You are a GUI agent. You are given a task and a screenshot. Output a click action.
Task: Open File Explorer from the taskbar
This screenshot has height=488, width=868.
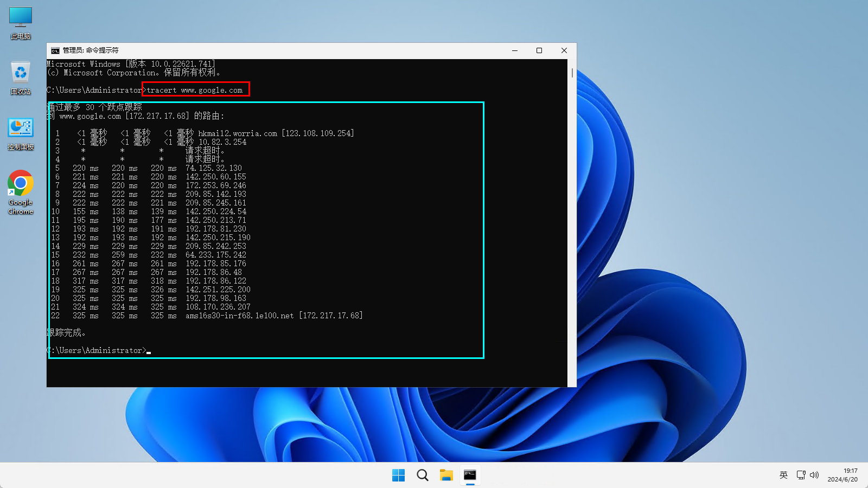(446, 476)
